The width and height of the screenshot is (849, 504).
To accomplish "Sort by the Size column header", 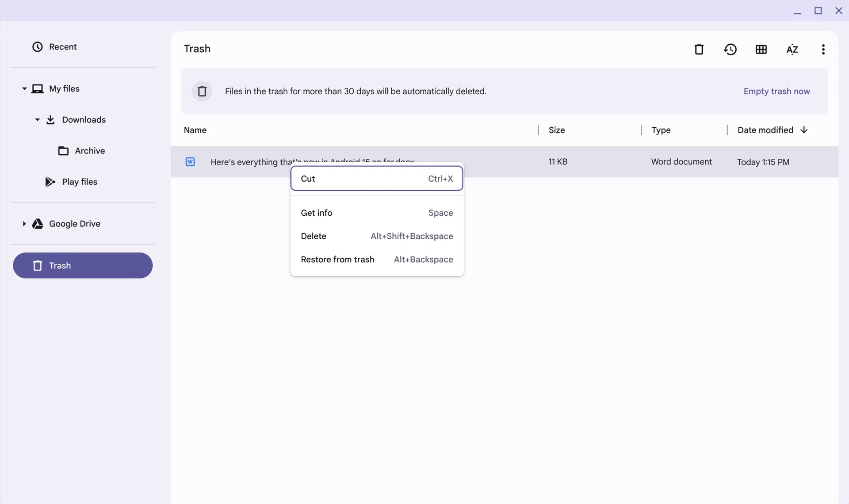I will (x=556, y=130).
